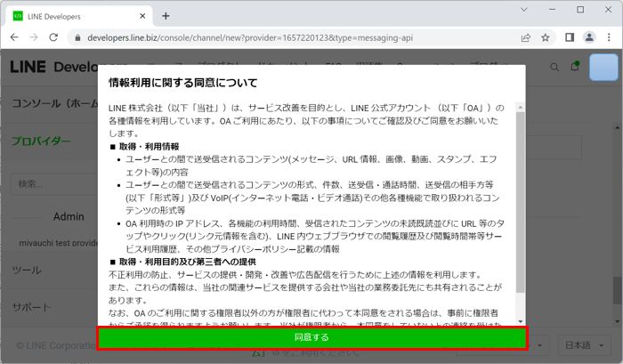Click the 検索 provider search field
The width and height of the screenshot is (623, 364).
pyautogui.click(x=54, y=184)
